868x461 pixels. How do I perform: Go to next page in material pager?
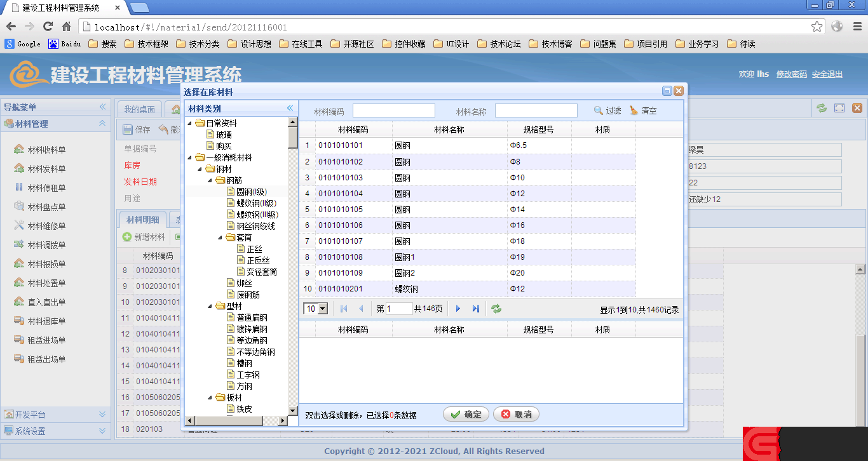pyautogui.click(x=458, y=309)
